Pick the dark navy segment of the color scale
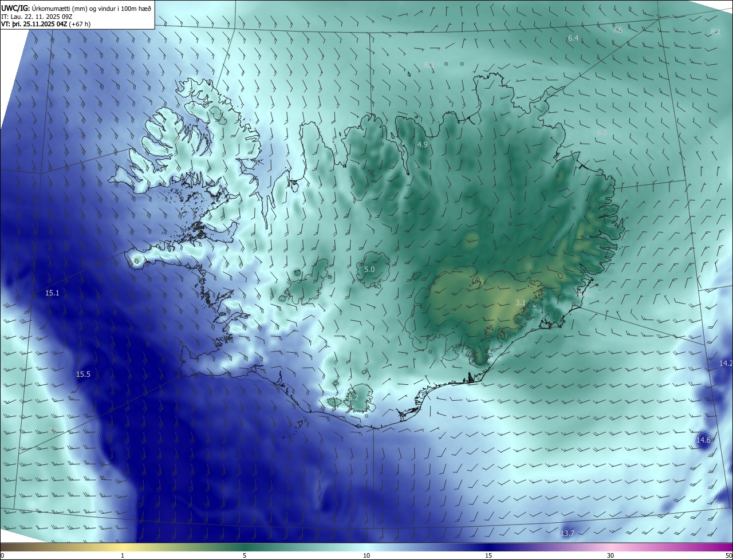Image resolution: width=733 pixels, height=560 pixels. pos(488,547)
